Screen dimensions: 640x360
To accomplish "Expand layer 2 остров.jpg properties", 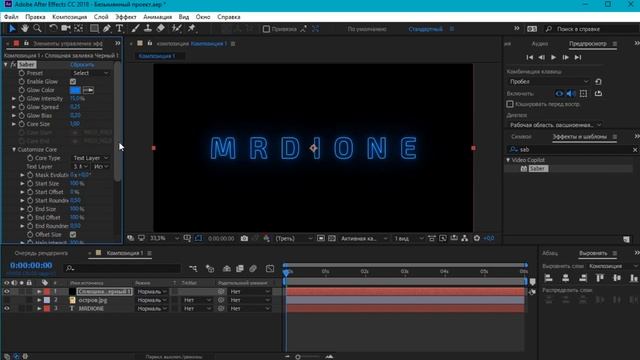I will 39,300.
